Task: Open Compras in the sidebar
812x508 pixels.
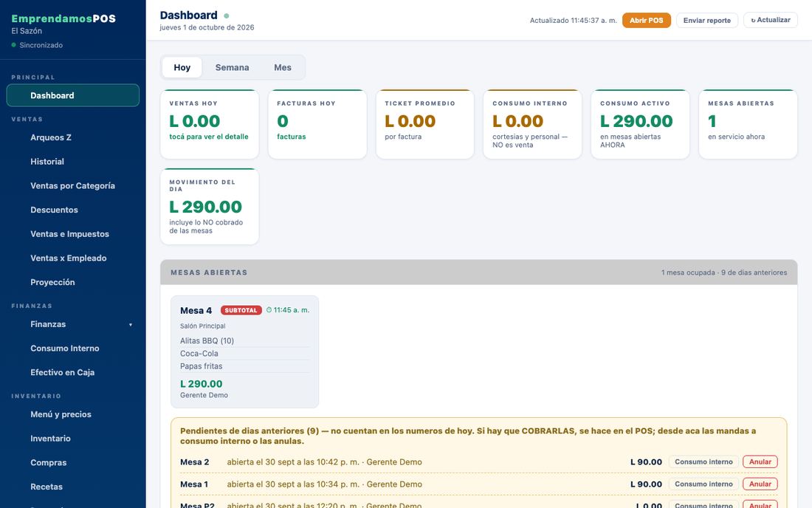Action: coord(73,462)
